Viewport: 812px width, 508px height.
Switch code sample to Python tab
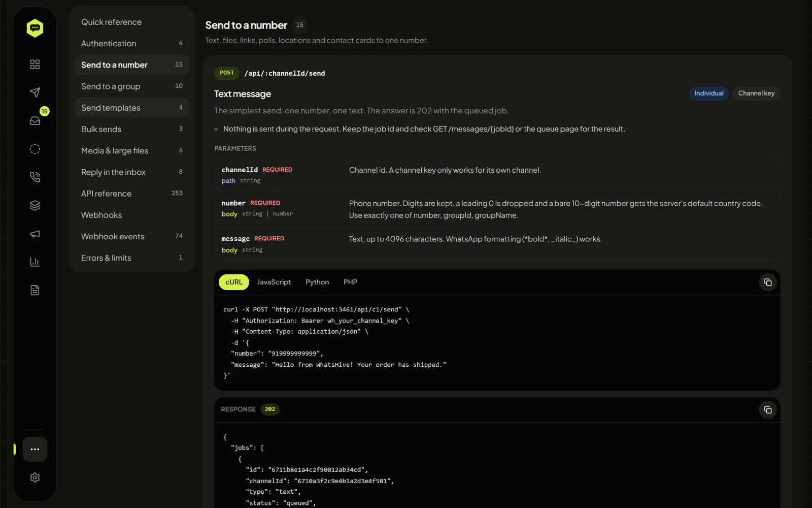[317, 282]
